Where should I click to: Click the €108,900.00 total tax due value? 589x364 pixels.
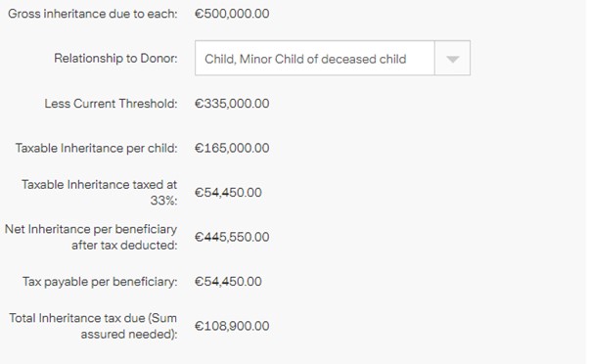tap(232, 326)
